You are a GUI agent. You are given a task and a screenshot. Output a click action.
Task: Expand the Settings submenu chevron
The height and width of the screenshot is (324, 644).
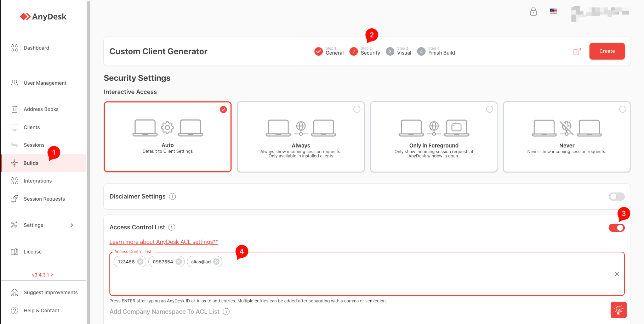pos(72,225)
